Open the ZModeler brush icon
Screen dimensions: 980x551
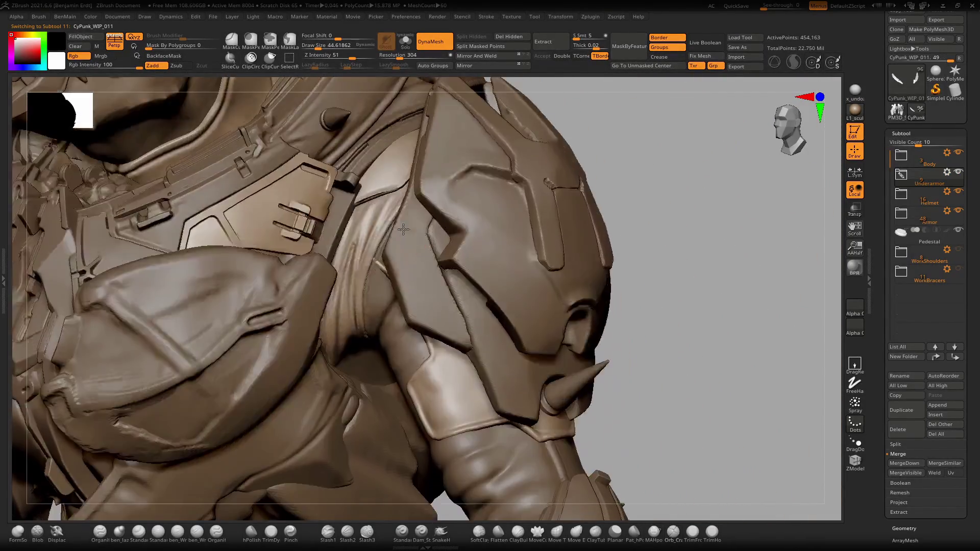[855, 463]
